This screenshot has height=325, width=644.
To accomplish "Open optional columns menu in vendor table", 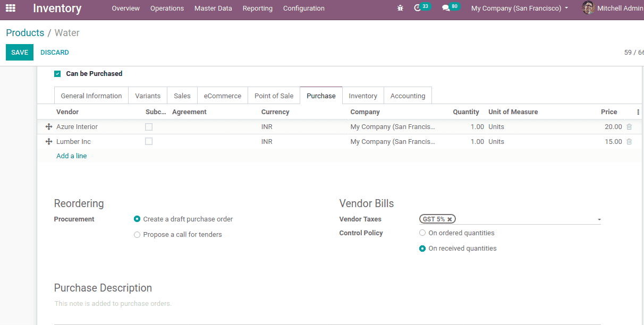I will (x=638, y=112).
